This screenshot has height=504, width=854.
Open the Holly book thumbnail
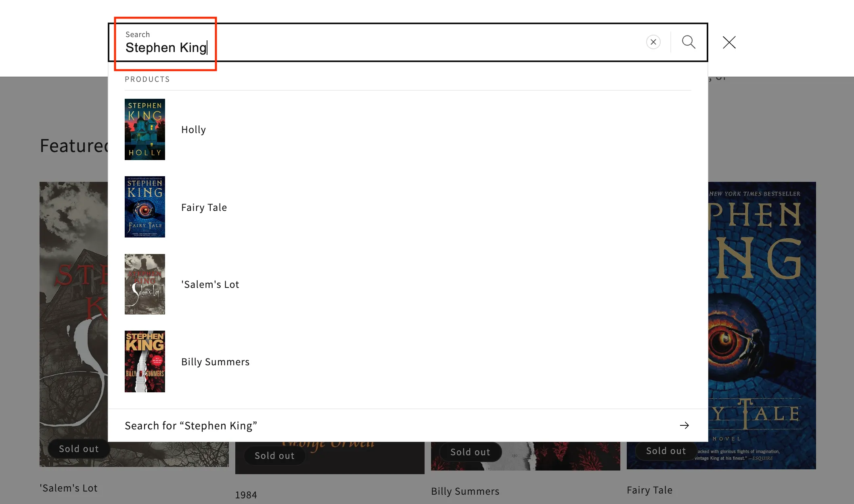(144, 129)
